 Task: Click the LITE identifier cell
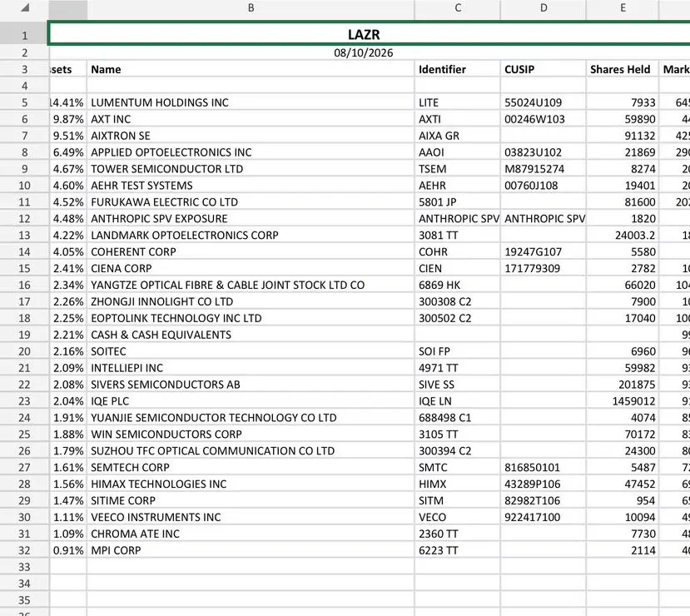[457, 102]
